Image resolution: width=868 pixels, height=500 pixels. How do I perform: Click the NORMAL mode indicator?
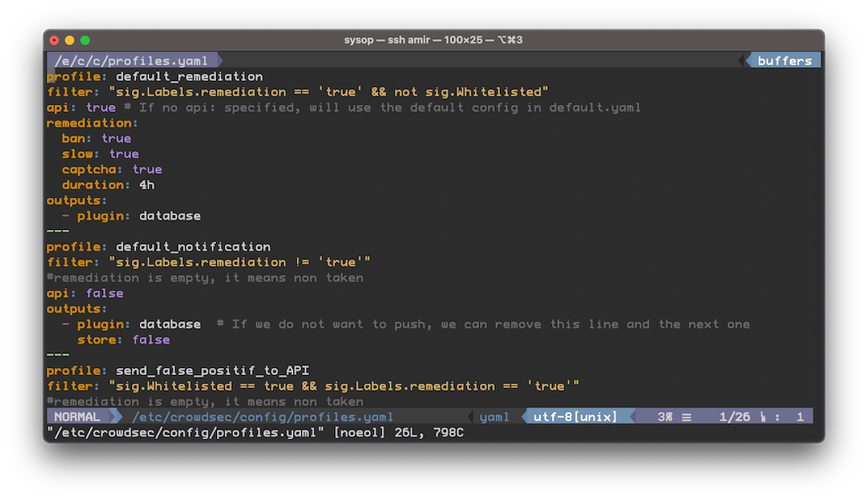(x=77, y=417)
